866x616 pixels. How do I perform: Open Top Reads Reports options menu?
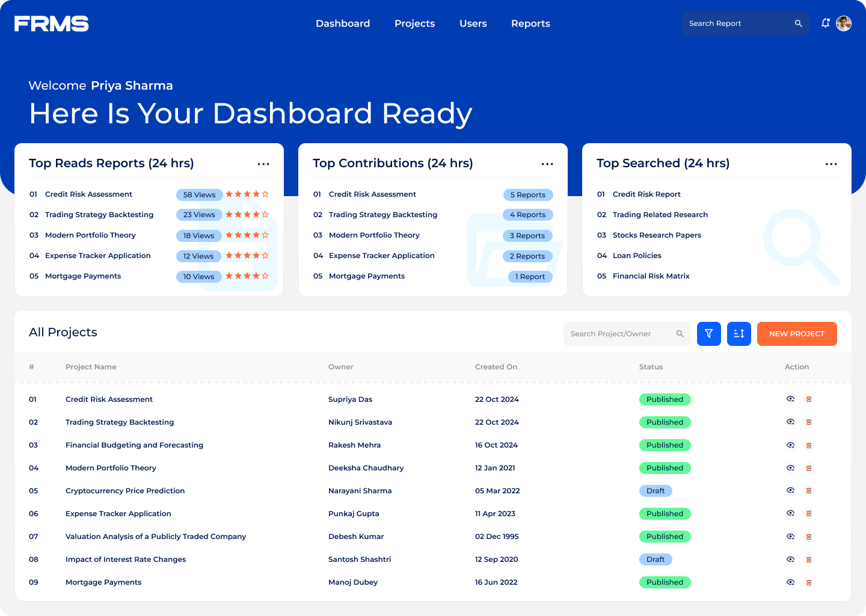tap(263, 164)
